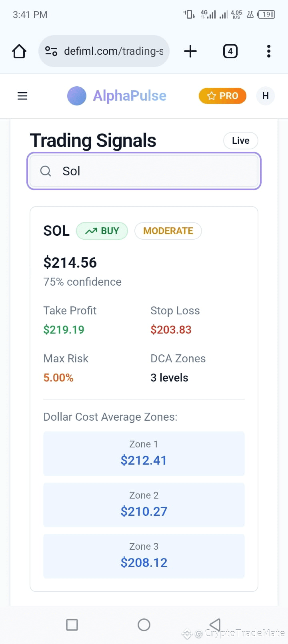The width and height of the screenshot is (288, 644).
Task: Open the hamburger navigation menu
Action: click(x=22, y=96)
